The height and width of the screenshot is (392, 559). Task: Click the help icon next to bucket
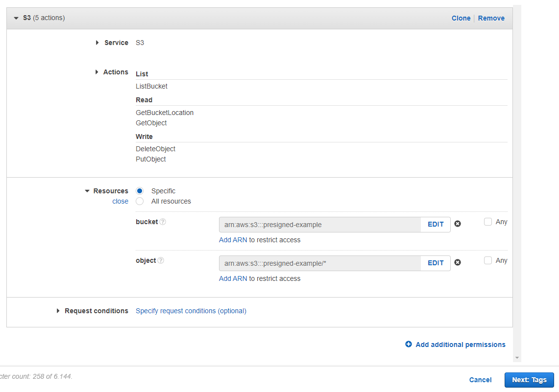click(163, 222)
